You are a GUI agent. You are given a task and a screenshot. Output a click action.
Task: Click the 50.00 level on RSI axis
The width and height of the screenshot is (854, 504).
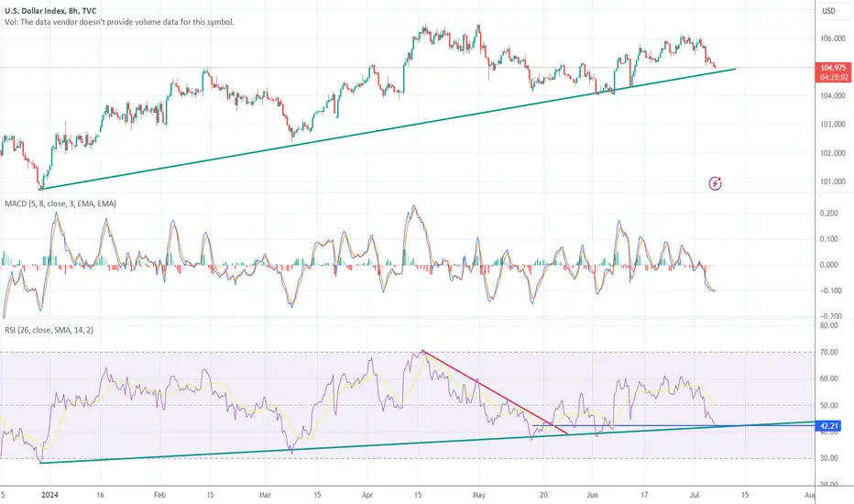point(829,405)
